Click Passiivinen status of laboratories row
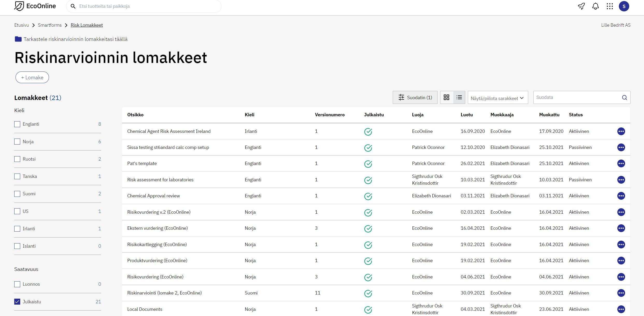This screenshot has width=644, height=316. click(580, 180)
